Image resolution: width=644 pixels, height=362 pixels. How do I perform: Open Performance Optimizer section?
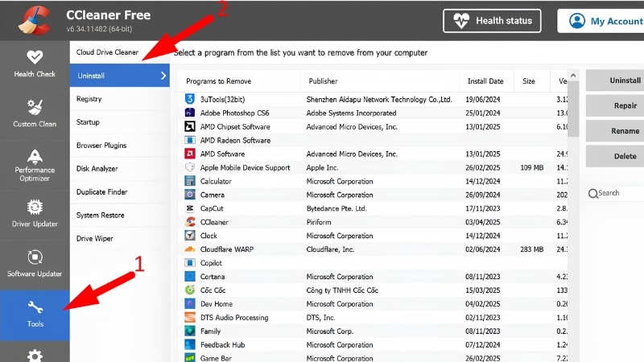[35, 165]
